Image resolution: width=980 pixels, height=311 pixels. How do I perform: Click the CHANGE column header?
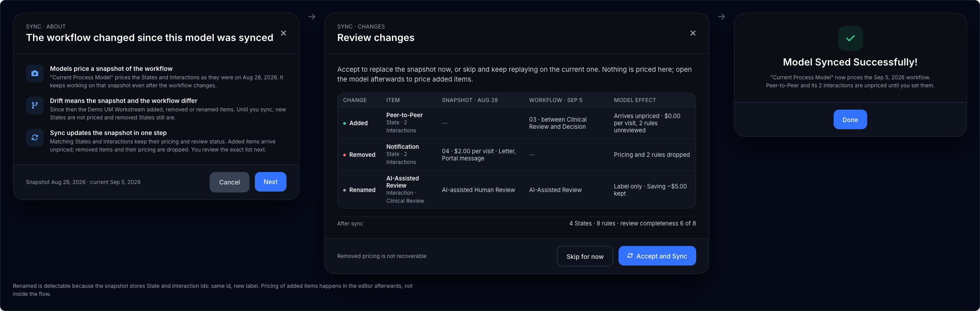355,100
